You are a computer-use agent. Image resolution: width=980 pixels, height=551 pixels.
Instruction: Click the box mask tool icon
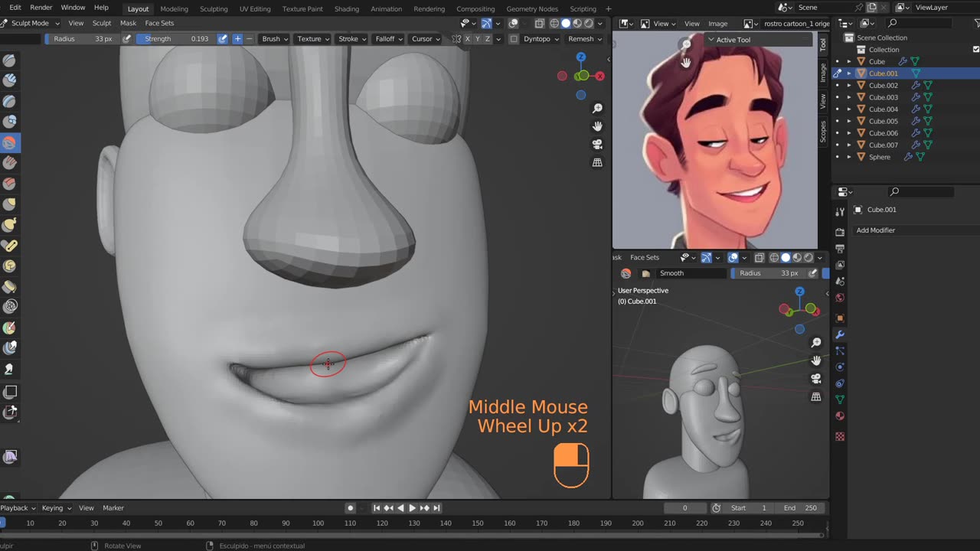tap(10, 392)
